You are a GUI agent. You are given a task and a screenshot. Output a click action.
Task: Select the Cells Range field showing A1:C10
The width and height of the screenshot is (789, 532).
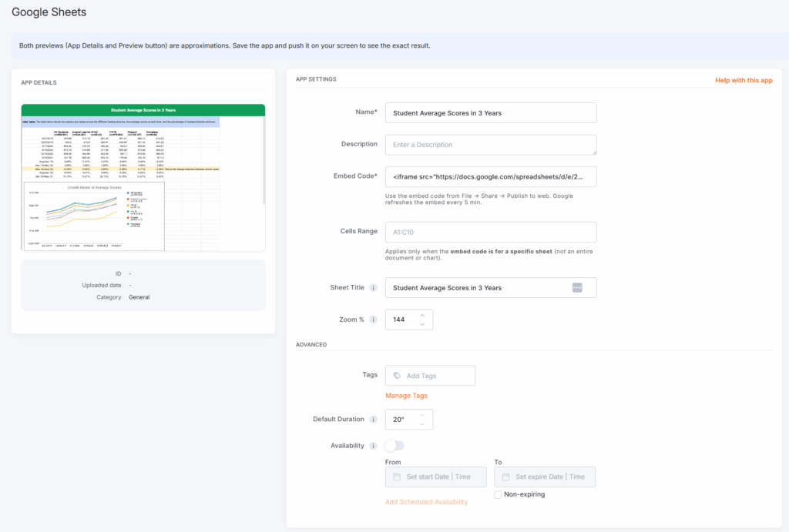click(x=491, y=232)
